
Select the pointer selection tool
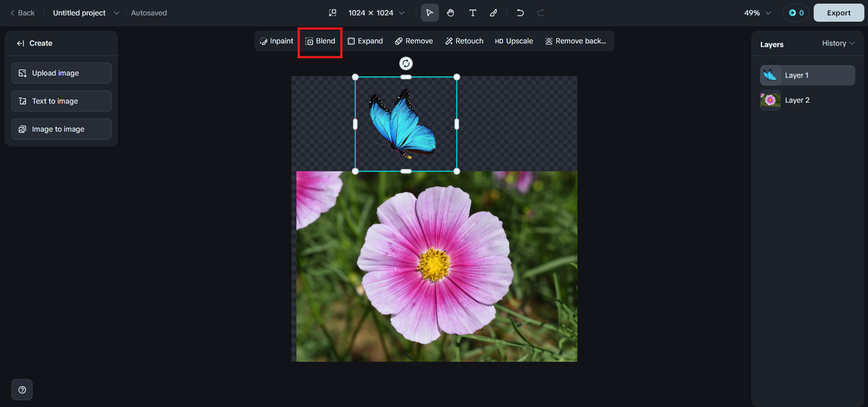click(x=429, y=13)
